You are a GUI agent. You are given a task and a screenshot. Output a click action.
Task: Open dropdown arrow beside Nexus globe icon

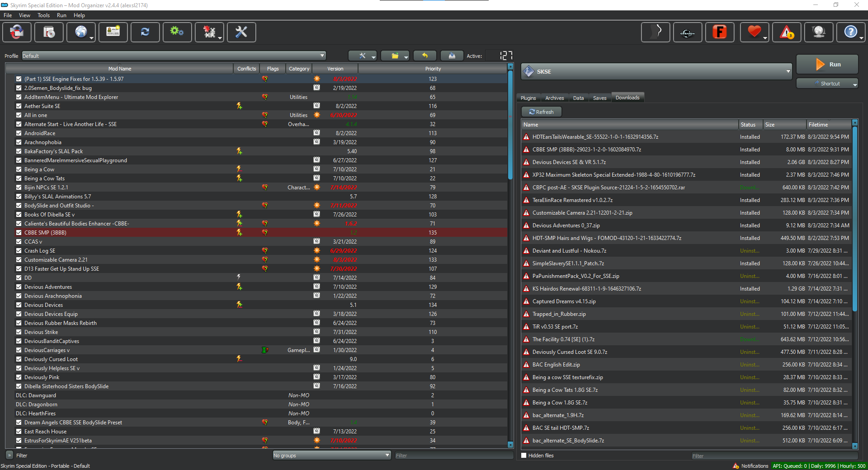[92, 38]
